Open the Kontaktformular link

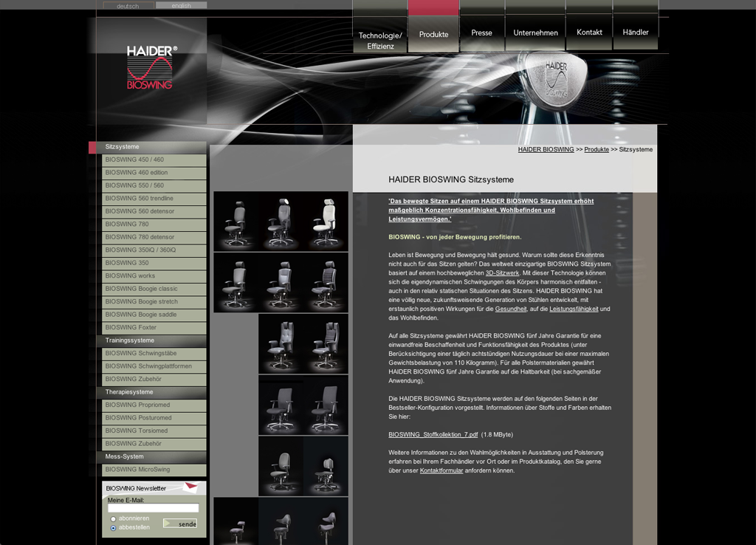[x=441, y=470]
